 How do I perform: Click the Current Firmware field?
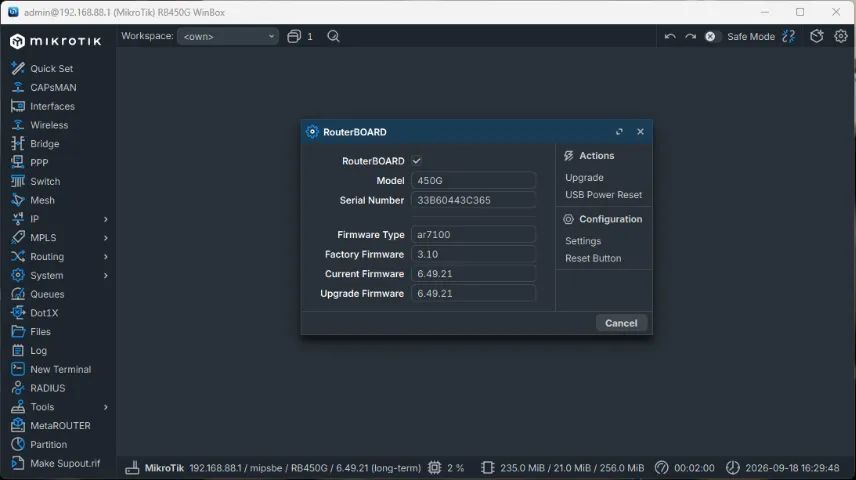coord(473,274)
